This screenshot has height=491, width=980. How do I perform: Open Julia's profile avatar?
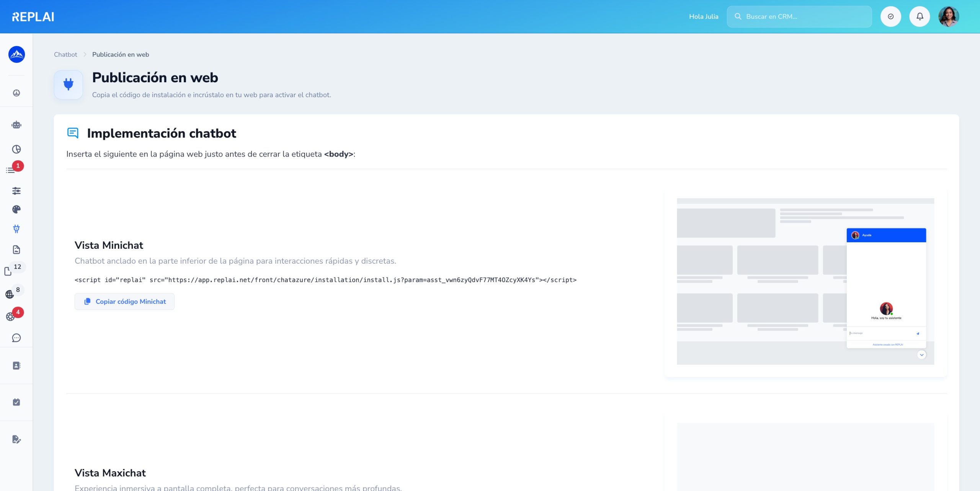tap(949, 16)
